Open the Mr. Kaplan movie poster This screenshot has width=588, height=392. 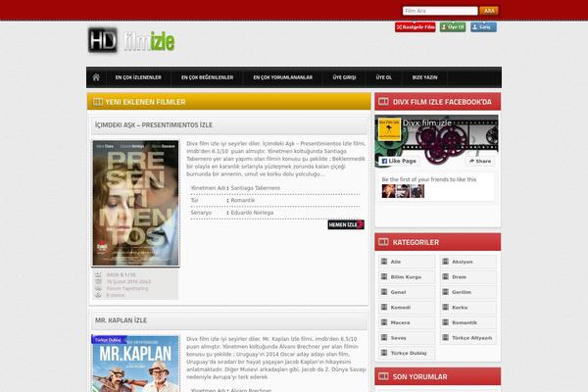[136, 364]
